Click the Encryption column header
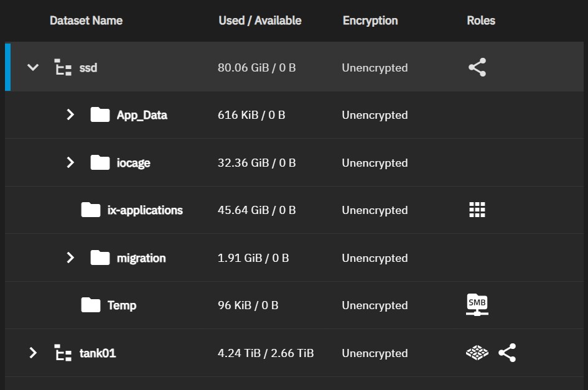 370,21
